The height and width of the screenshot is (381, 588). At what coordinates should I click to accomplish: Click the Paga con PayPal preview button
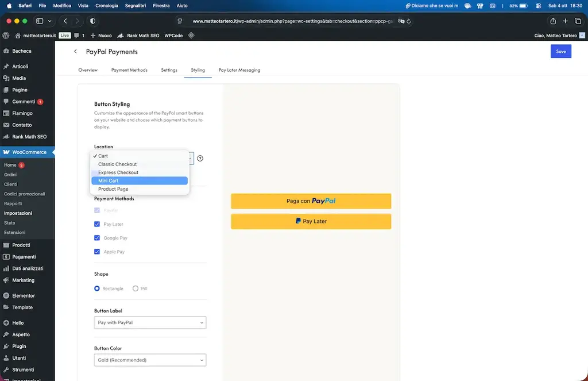tap(311, 201)
